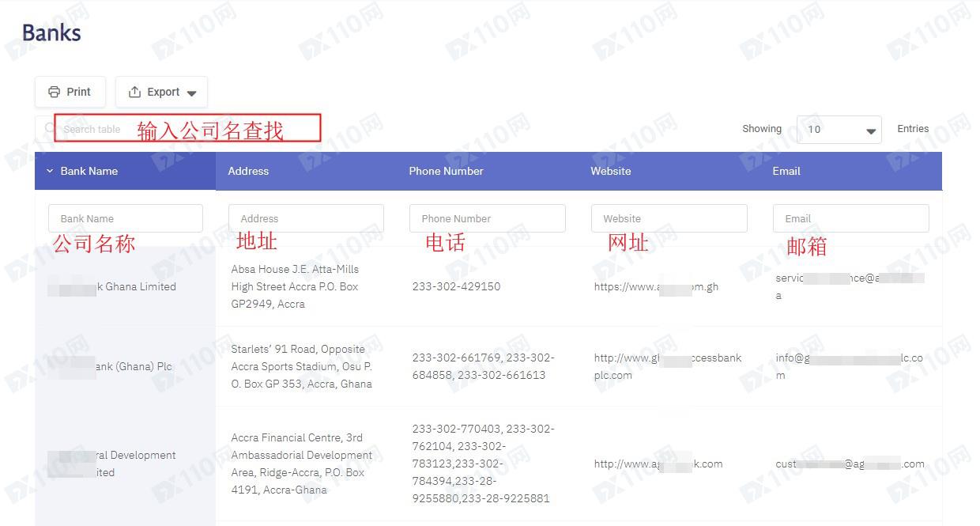This screenshot has height=526, width=980.
Task: Sort by Website column header
Action: point(610,171)
